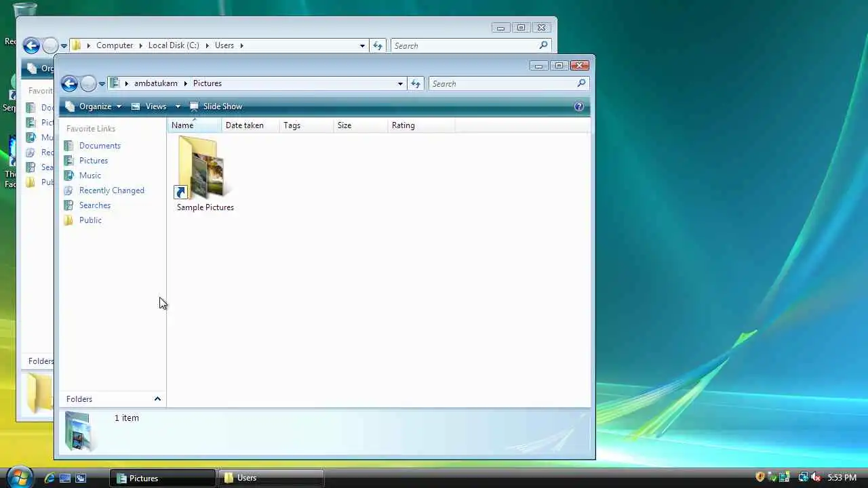
Task: Maximize the Pictures window
Action: (559, 66)
